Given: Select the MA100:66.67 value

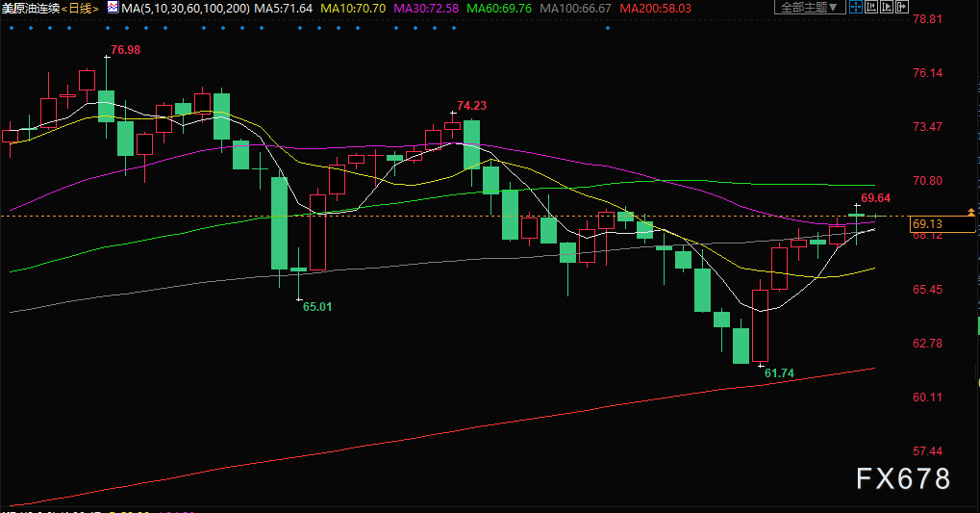Looking at the screenshot, I should [576, 8].
